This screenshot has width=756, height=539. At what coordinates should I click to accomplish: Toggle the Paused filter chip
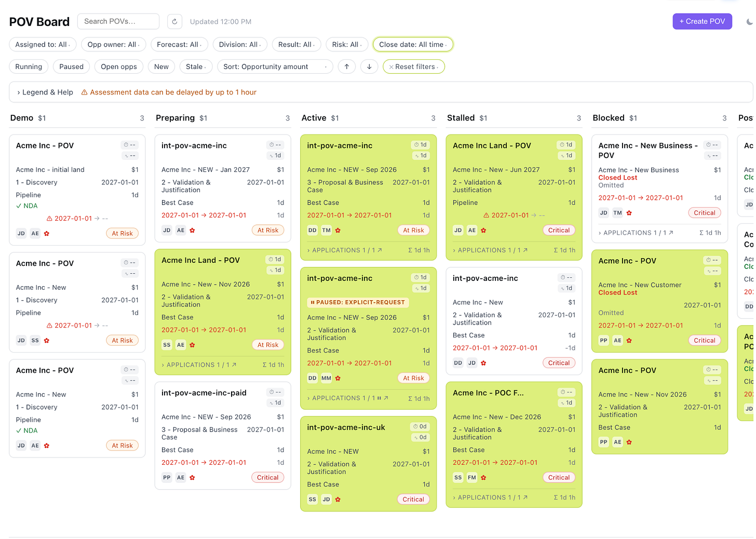(x=71, y=66)
